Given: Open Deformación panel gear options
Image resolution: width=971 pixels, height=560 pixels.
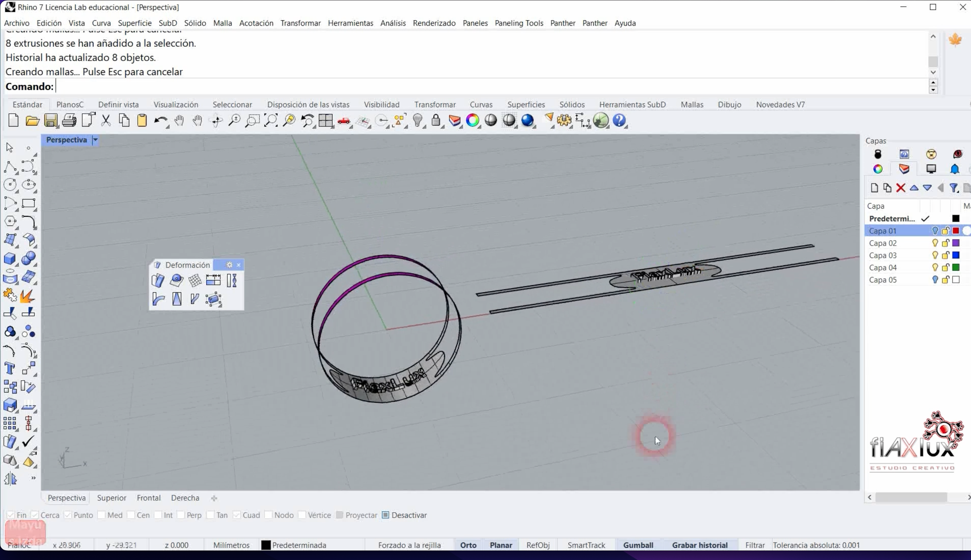Looking at the screenshot, I should 230,265.
